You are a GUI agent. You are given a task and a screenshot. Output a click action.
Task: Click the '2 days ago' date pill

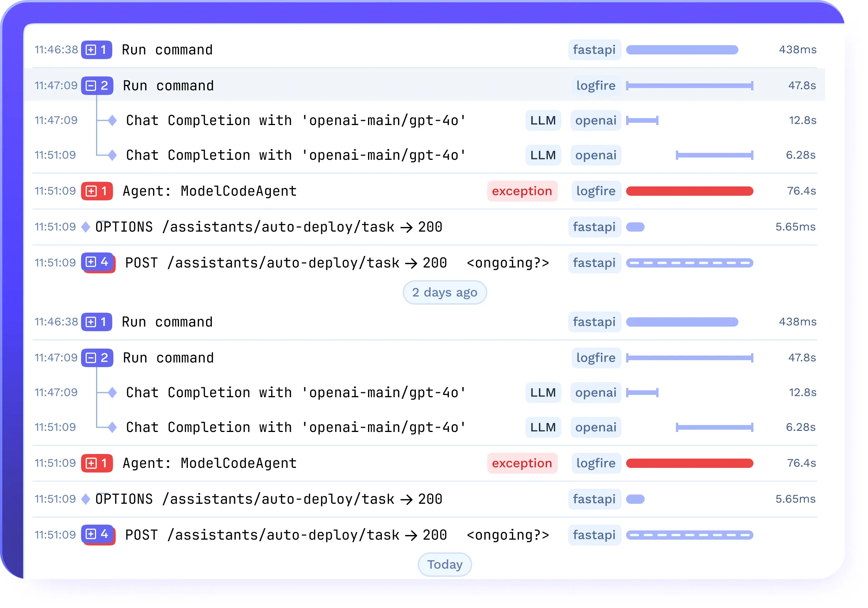click(444, 293)
